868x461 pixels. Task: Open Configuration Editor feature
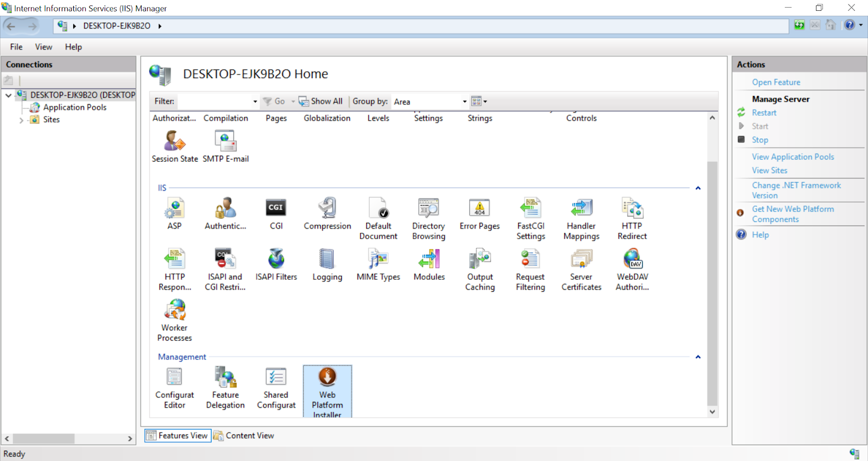click(x=175, y=388)
